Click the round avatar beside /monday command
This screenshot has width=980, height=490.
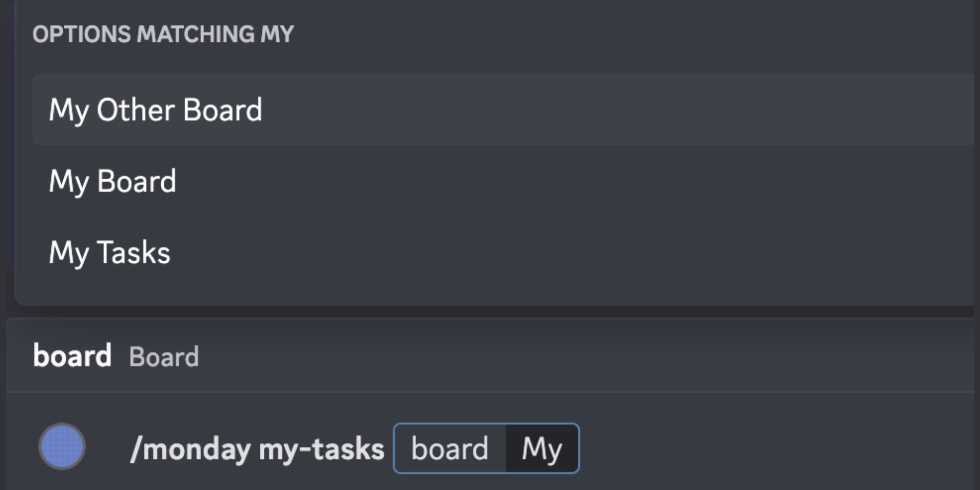[x=62, y=447]
